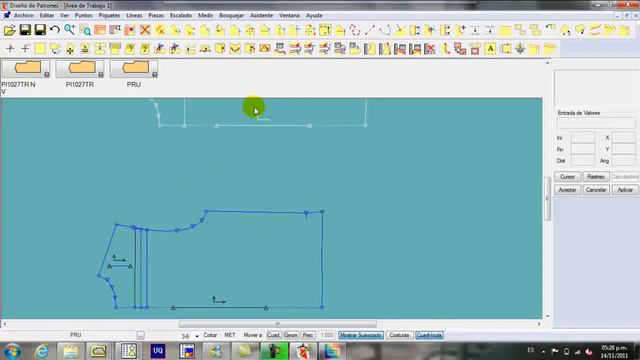Click the plain yellow square piece icon
The width and height of the screenshot is (640, 360).
(40, 49)
